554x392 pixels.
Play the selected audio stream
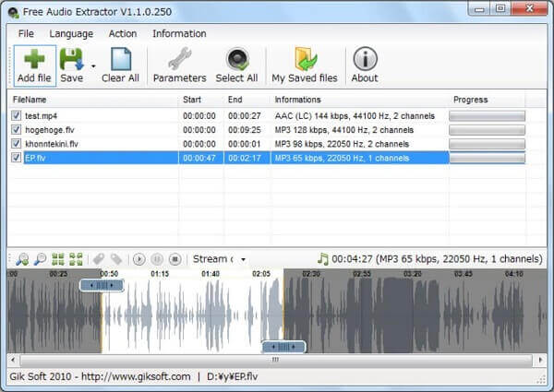pyautogui.click(x=139, y=259)
